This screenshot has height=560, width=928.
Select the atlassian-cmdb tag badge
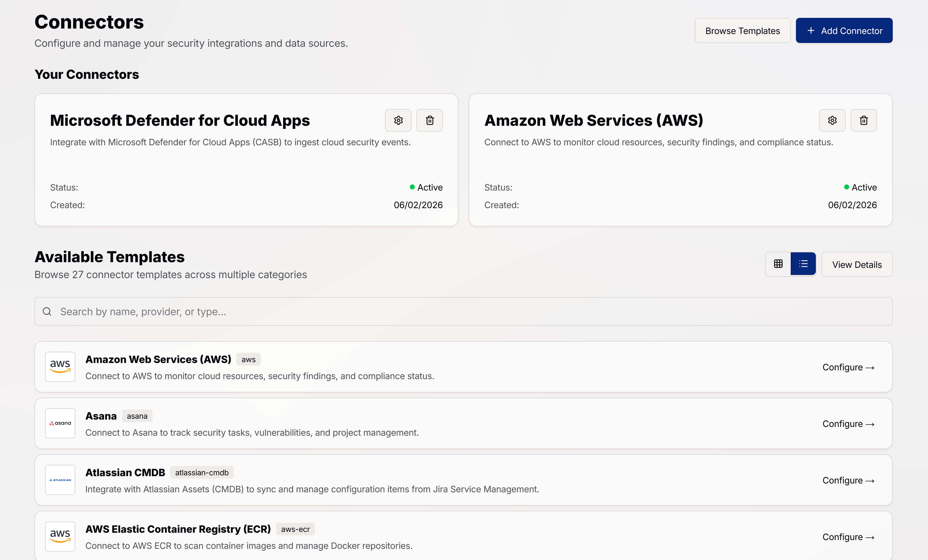click(x=202, y=472)
